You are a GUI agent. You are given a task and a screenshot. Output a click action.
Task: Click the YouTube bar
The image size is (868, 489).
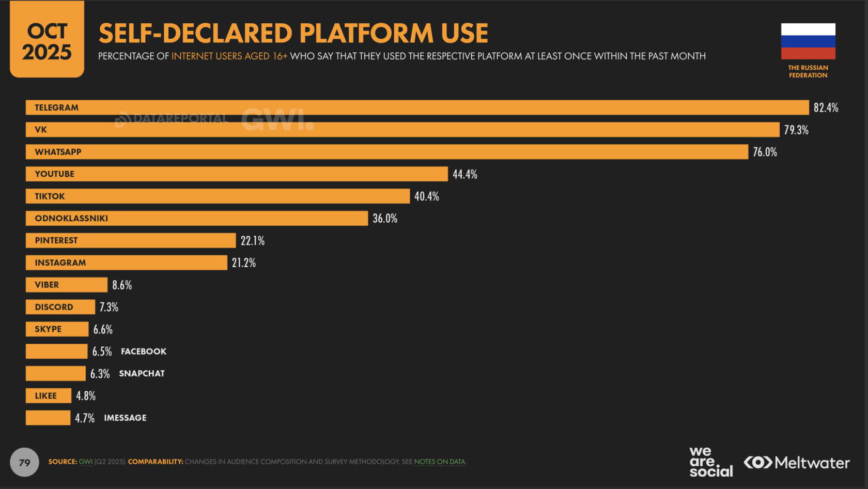pos(237,174)
